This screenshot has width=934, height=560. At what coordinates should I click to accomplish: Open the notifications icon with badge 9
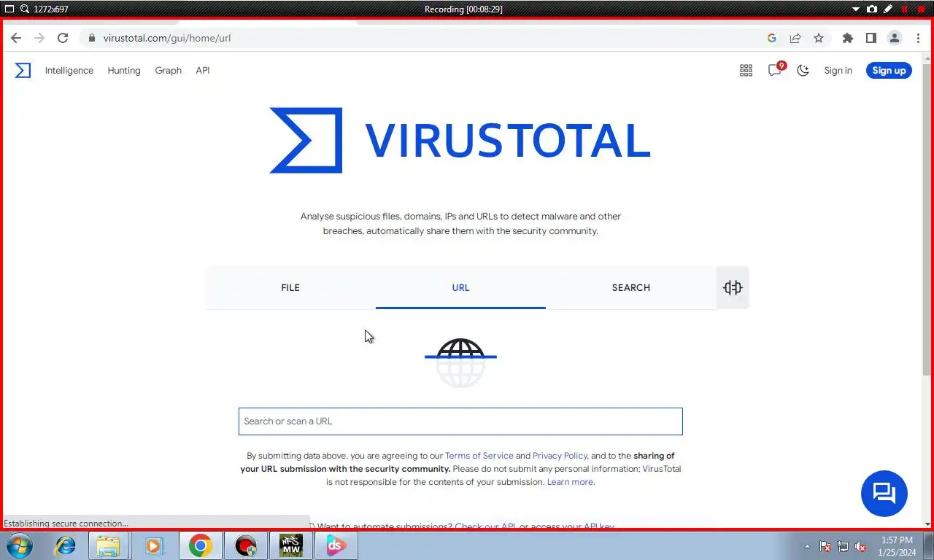[x=776, y=70]
